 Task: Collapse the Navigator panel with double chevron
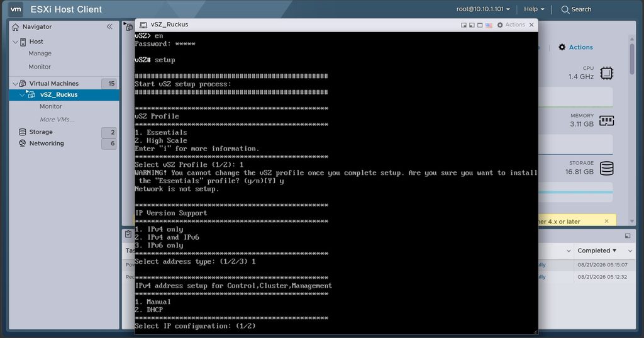pos(109,26)
